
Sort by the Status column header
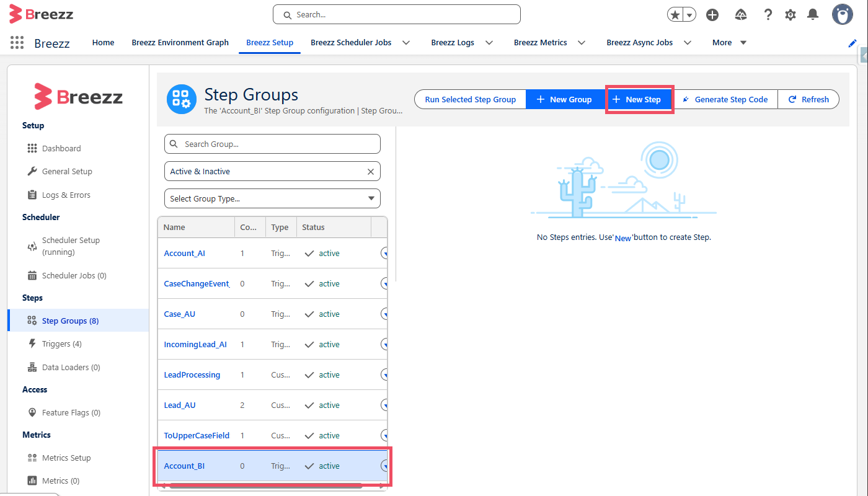click(334, 227)
